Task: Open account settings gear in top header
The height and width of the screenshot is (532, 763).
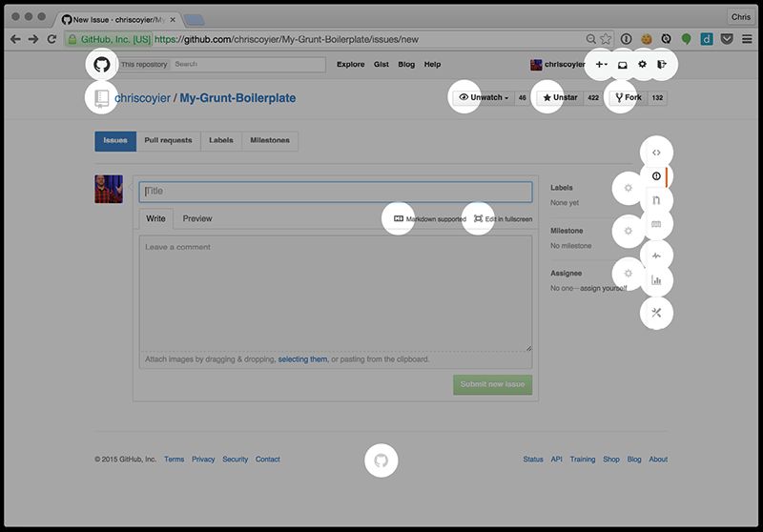Action: [x=642, y=65]
